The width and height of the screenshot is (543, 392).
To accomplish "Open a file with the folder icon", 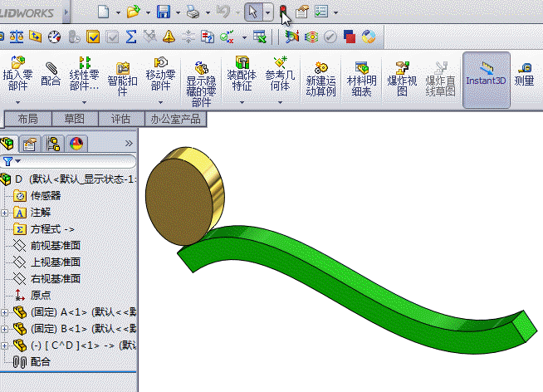I will click(134, 12).
